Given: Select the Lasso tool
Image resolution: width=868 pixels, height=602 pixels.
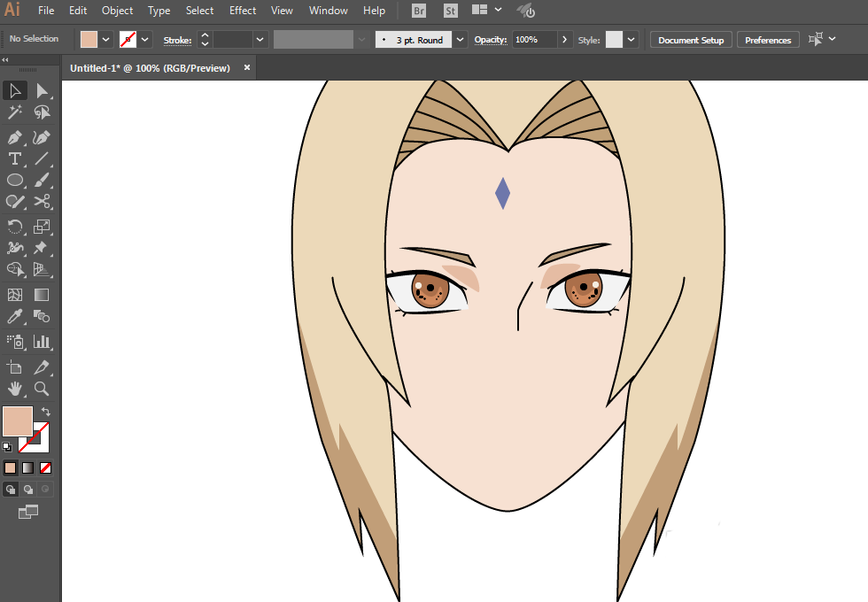Looking at the screenshot, I should tap(42, 112).
